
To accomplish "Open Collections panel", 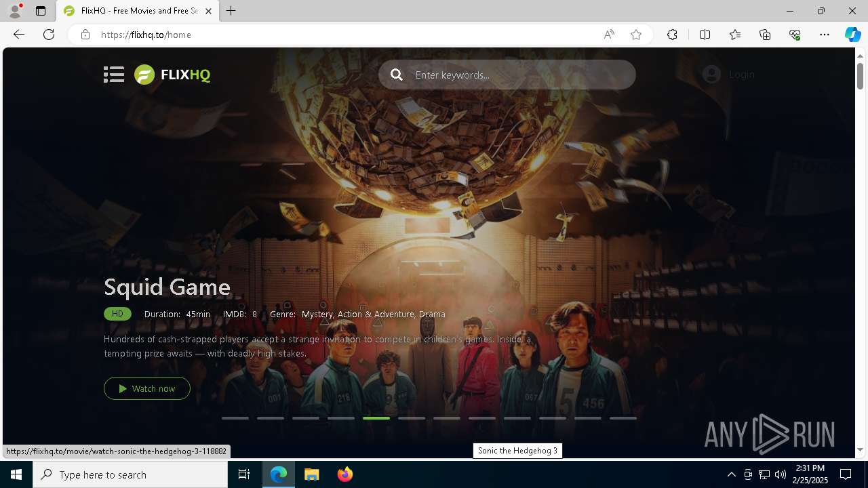I will tap(765, 35).
